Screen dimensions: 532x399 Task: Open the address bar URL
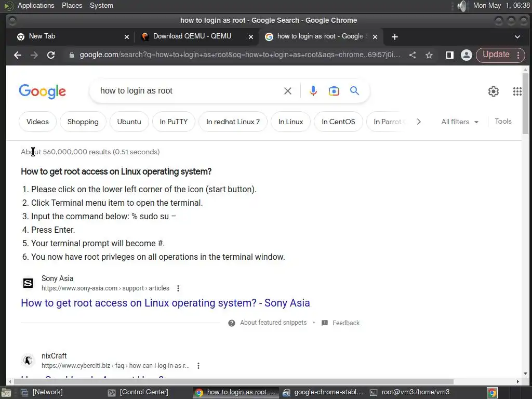[x=240, y=55]
